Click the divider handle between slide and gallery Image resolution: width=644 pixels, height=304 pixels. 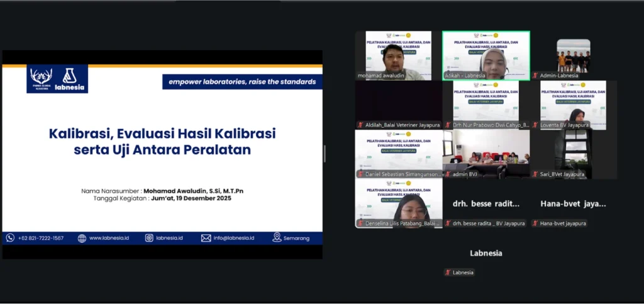[x=325, y=154]
